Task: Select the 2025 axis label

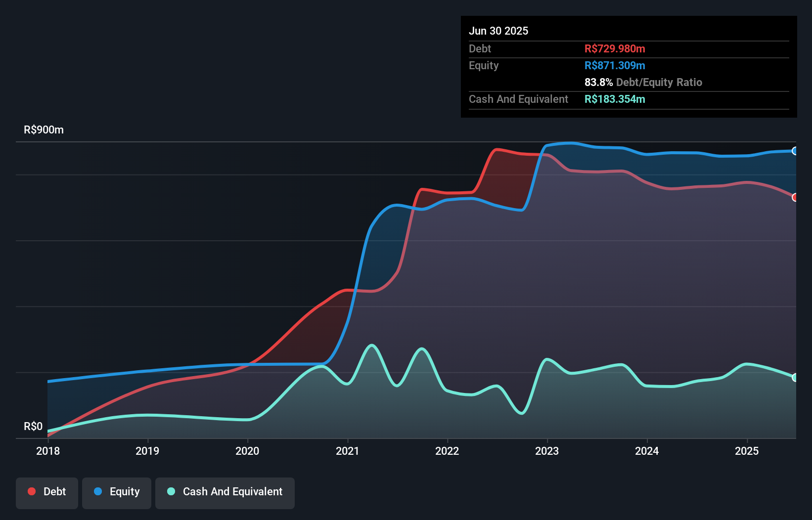Action: click(747, 451)
